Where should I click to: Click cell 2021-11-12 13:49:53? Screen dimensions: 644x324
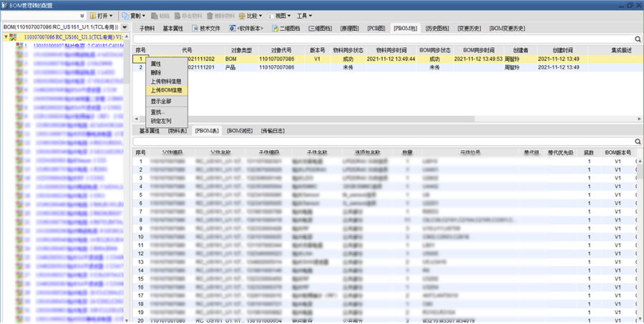478,59
